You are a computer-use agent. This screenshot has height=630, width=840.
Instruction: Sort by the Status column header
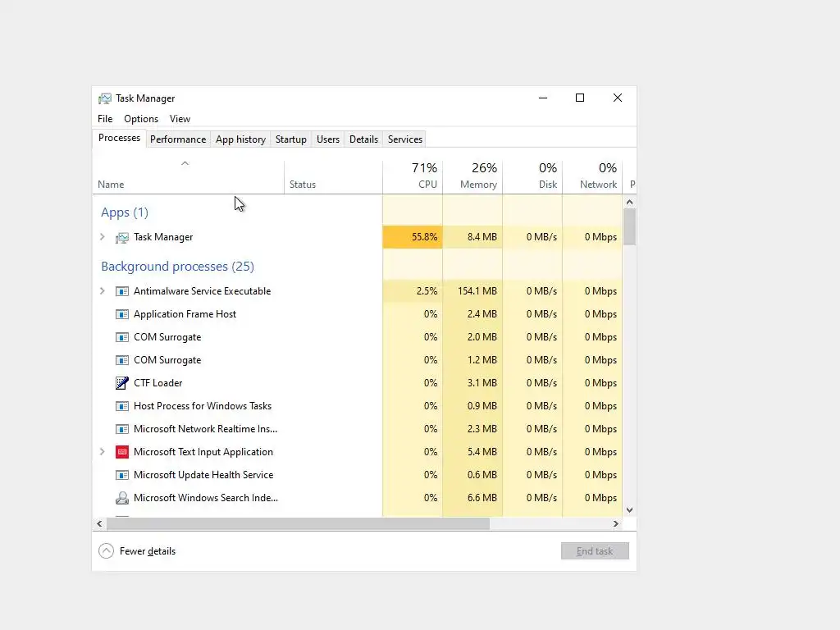point(333,177)
